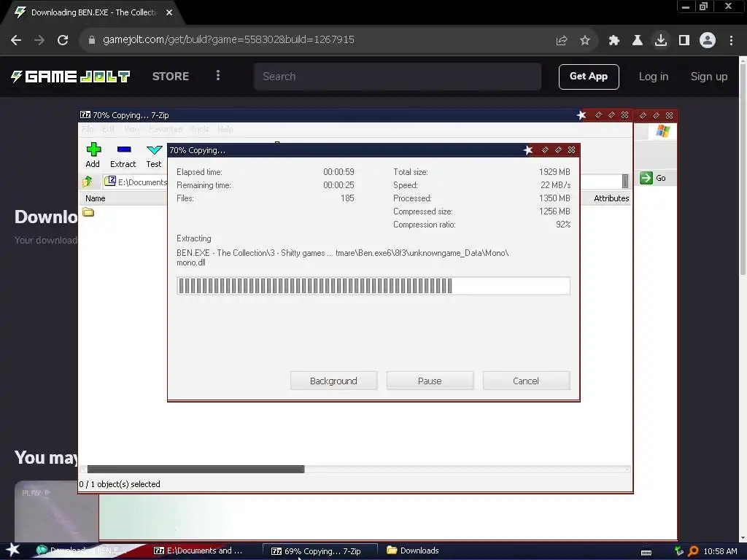This screenshot has height=560, width=747.
Task: Click the Game Jolt logo
Action: tap(71, 76)
